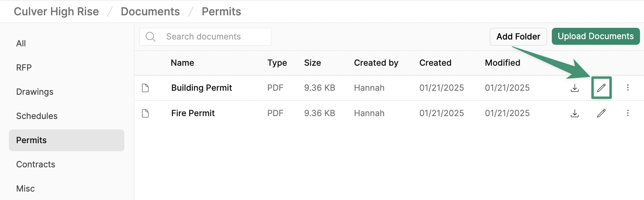Open more options for Fire Permit
This screenshot has width=644, height=200.
[x=628, y=113]
